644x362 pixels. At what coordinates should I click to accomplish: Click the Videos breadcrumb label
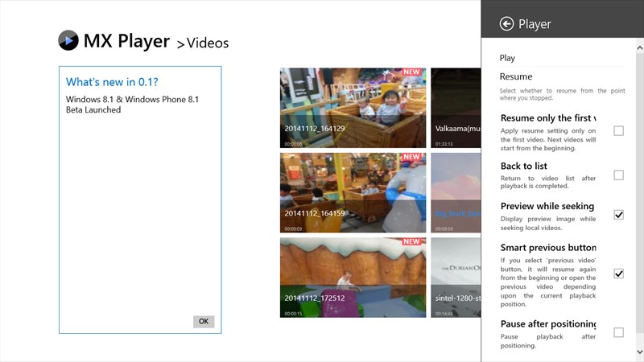pyautogui.click(x=208, y=43)
